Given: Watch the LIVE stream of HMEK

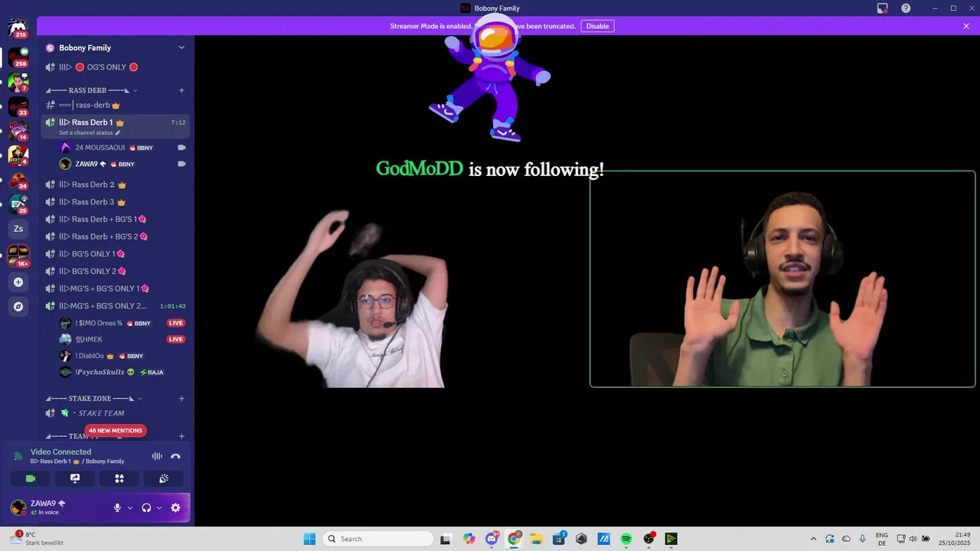Looking at the screenshot, I should 176,339.
